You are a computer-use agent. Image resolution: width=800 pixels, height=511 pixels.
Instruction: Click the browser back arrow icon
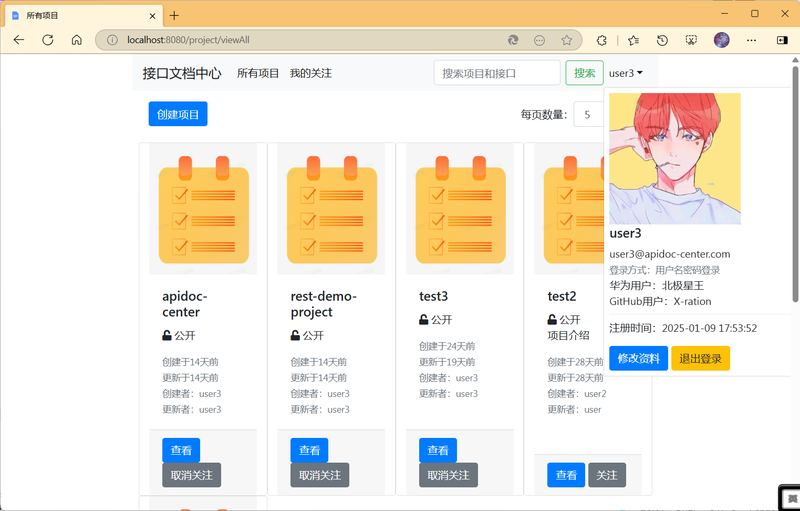tap(19, 40)
